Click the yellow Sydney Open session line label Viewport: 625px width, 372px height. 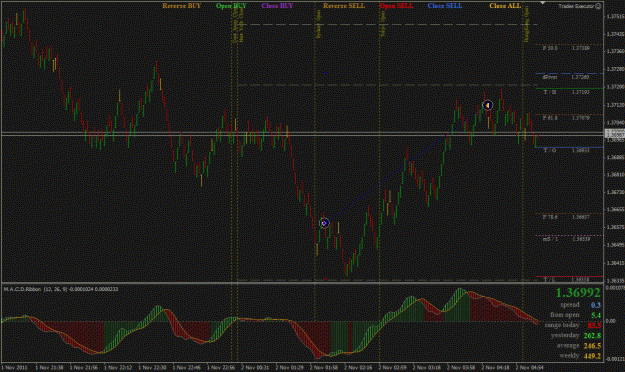click(318, 24)
